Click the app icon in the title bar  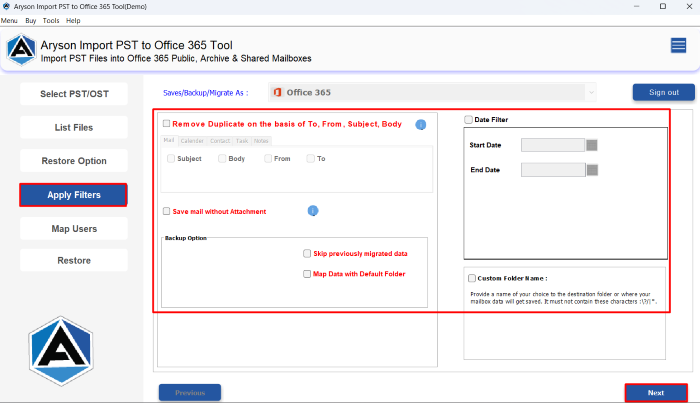point(6,6)
